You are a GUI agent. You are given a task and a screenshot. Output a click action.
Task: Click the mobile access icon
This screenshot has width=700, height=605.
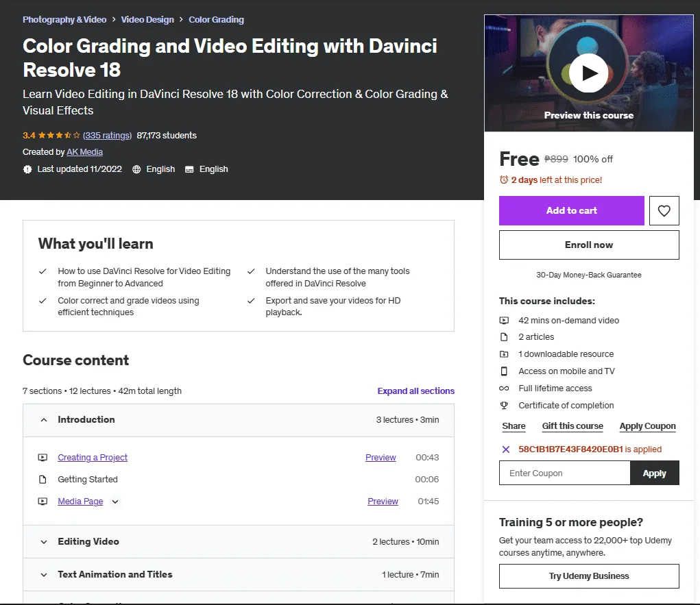504,371
